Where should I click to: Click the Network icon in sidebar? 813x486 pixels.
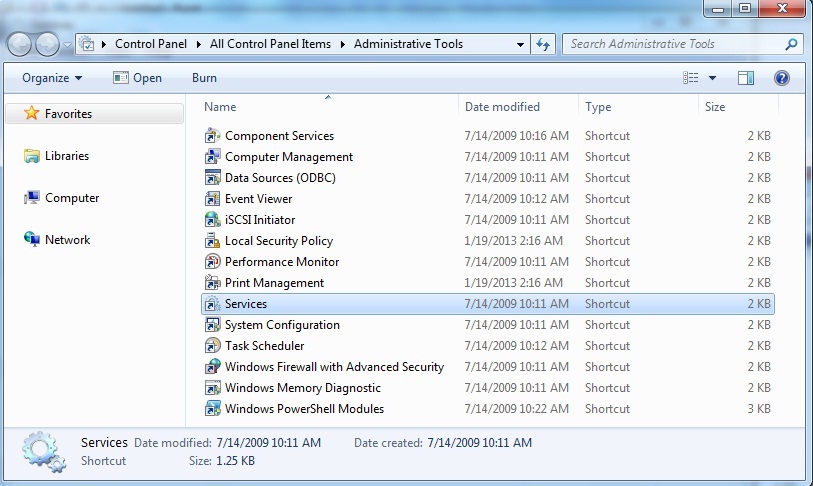coord(32,239)
